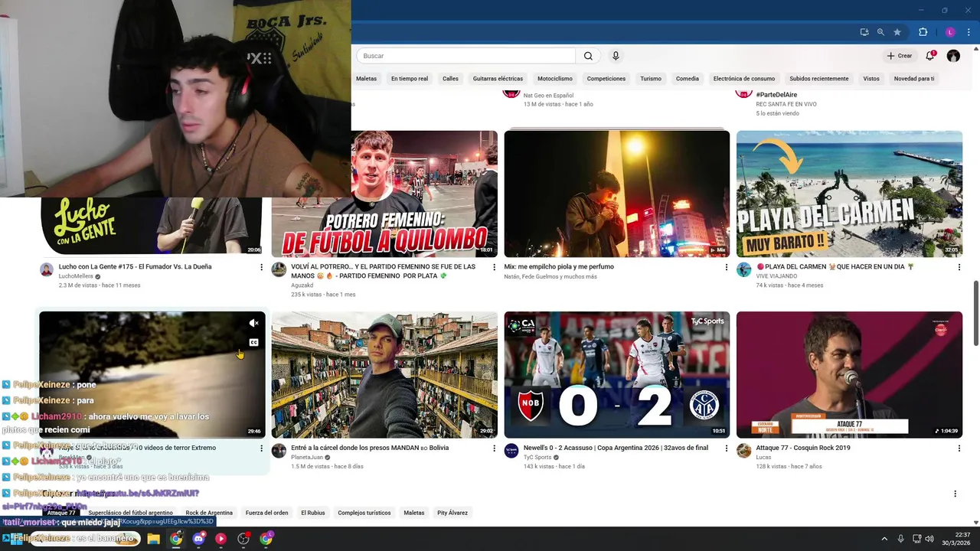Select the Guitarras eléctricas filter chip

pyautogui.click(x=498, y=78)
